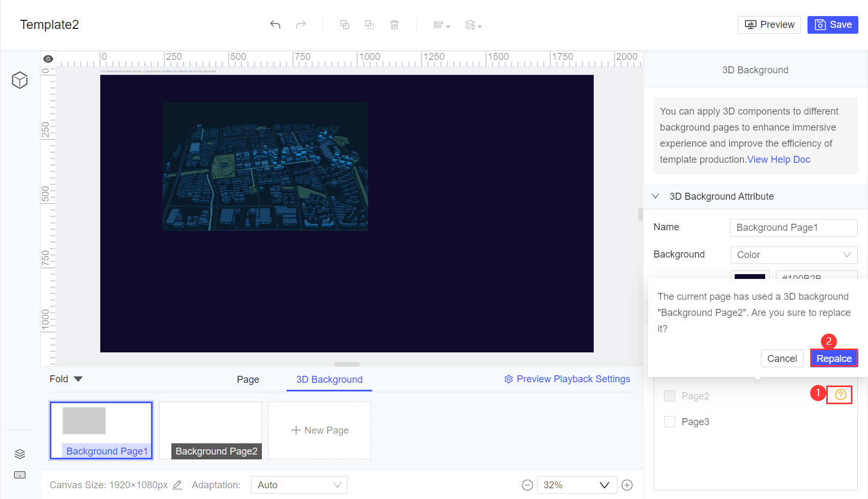Click the background color swatch
868x499 pixels.
click(x=750, y=277)
